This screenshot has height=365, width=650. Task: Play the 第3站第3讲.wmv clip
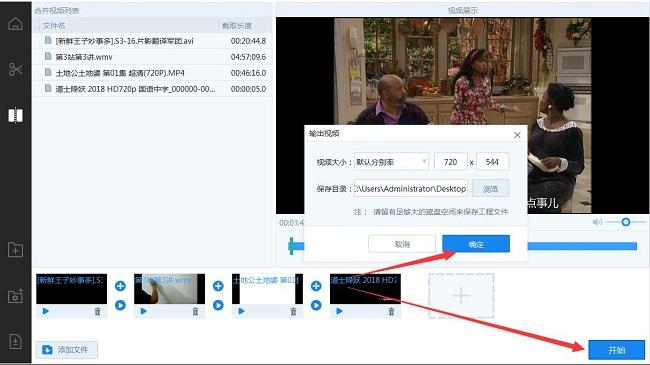point(143,311)
